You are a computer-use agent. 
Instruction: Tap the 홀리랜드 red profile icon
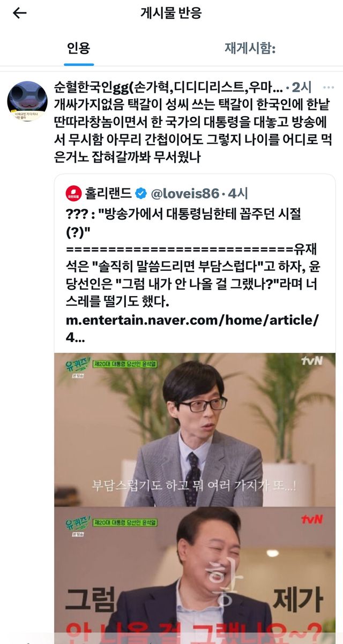pos(73,193)
